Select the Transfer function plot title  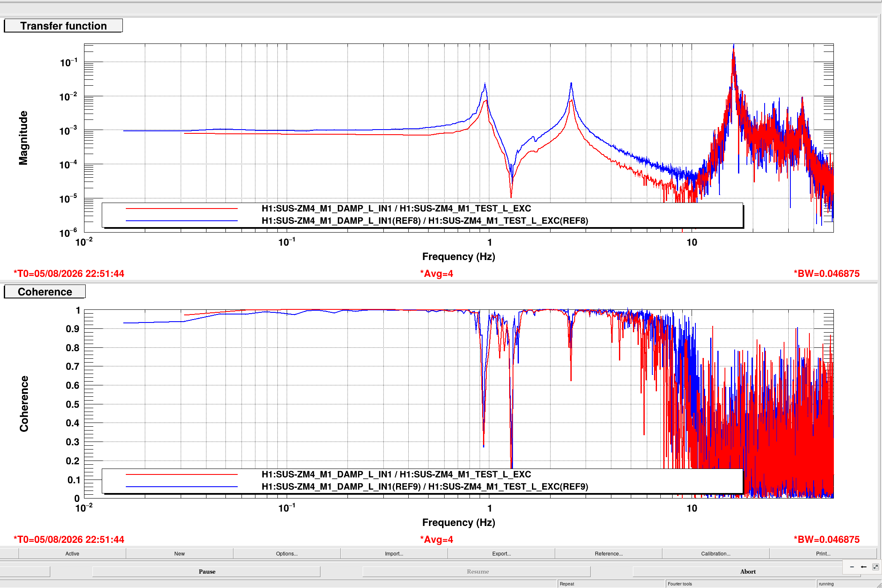[x=63, y=26]
